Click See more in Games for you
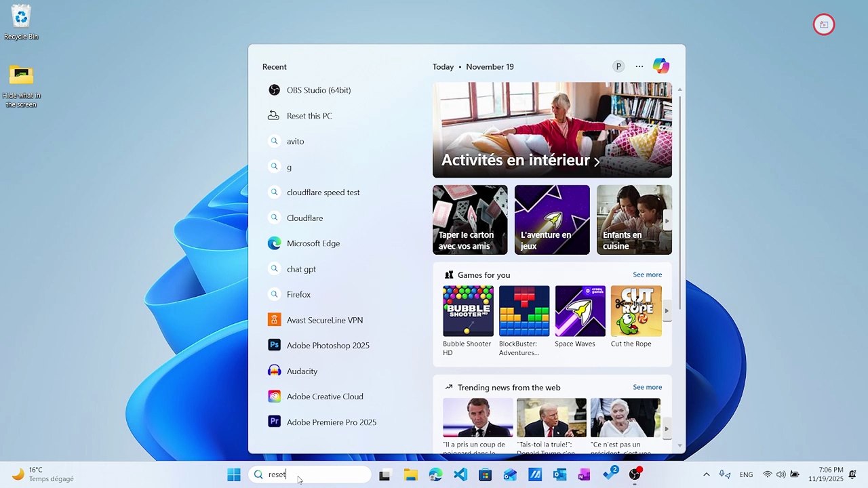Screen dimensions: 868x488 coord(648,274)
